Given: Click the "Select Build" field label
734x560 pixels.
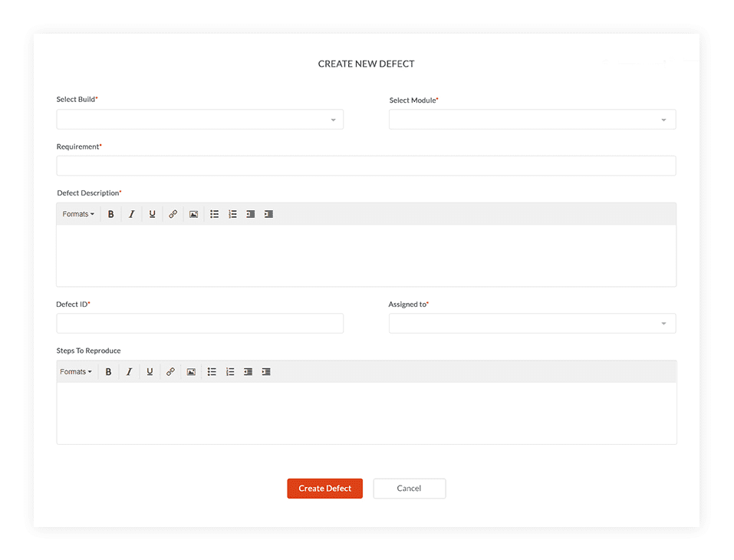Looking at the screenshot, I should coord(76,99).
